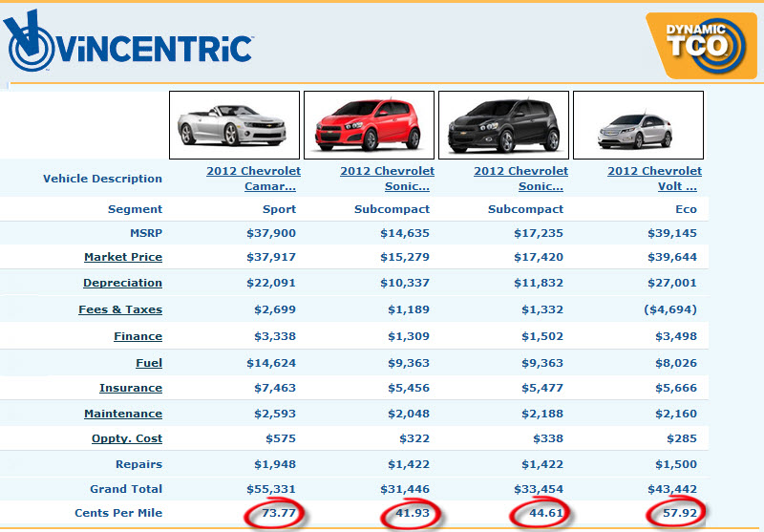Click the $15,279 market price value
This screenshot has width=764, height=532.
(405, 257)
